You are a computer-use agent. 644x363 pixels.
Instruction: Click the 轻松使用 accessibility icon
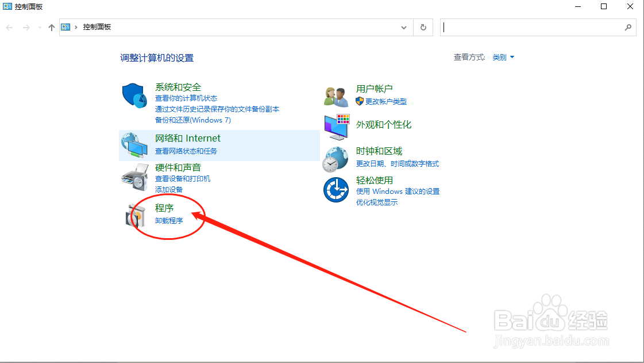pos(336,189)
